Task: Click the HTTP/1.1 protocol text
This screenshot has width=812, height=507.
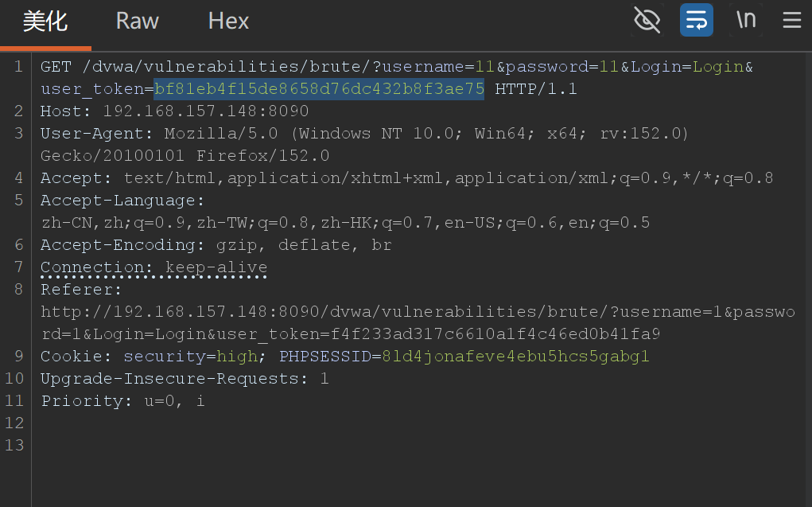Action: 536,88
